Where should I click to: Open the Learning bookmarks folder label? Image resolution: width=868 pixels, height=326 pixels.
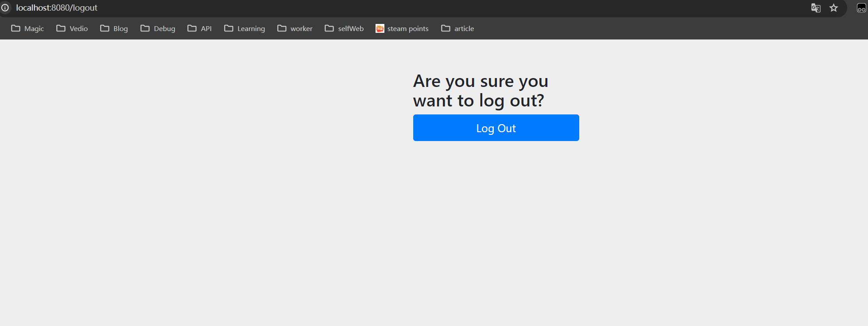coord(251,28)
